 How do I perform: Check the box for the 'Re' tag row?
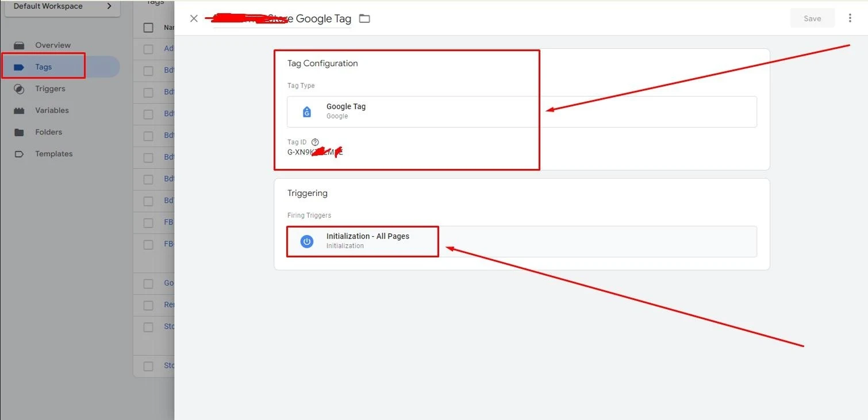click(148, 305)
